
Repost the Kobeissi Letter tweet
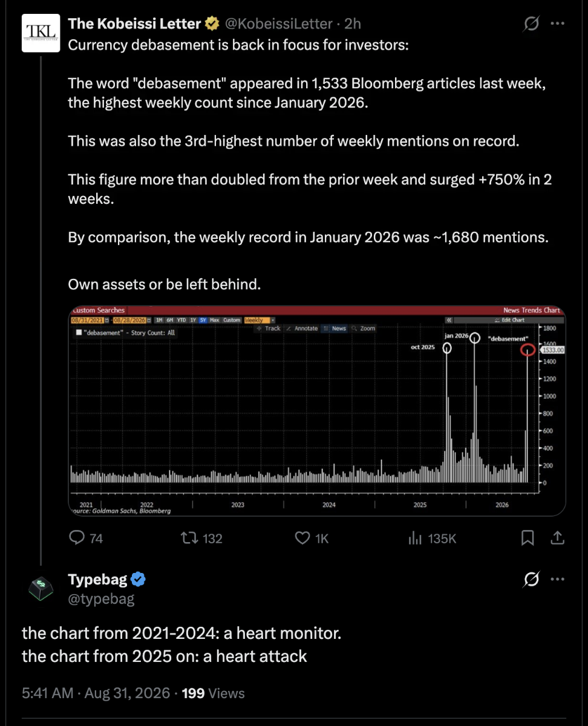tap(202, 538)
